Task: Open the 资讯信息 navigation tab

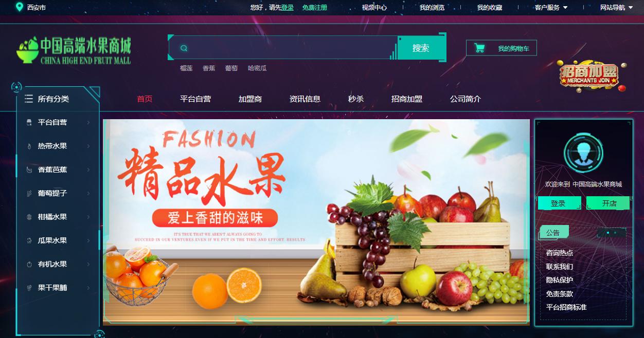Action: [305, 99]
